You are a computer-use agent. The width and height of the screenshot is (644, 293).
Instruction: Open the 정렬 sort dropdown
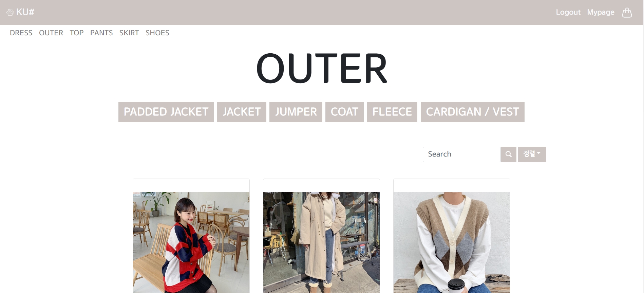coord(532,154)
